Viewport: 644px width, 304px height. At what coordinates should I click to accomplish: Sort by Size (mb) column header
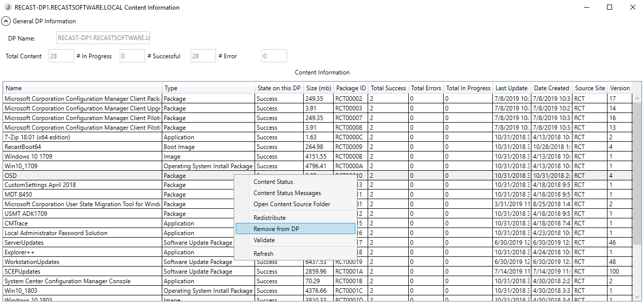click(318, 88)
